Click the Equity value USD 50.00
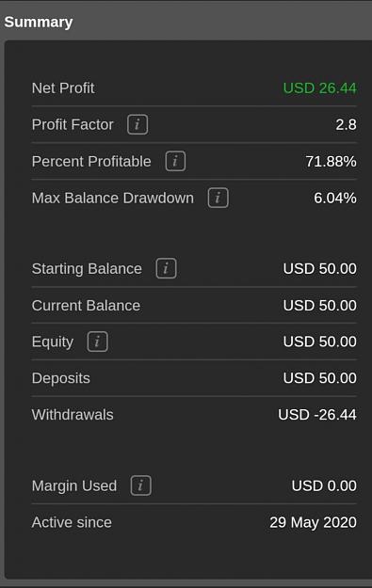The height and width of the screenshot is (588, 372). [x=320, y=342]
